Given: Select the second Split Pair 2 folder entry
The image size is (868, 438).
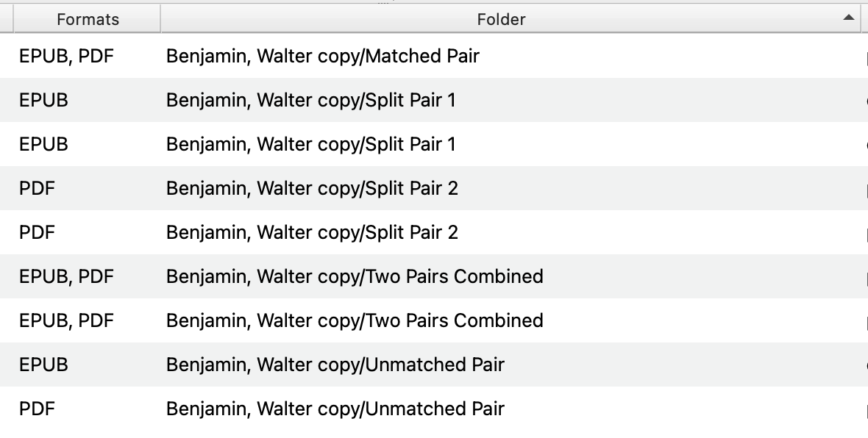Looking at the screenshot, I should [x=312, y=232].
